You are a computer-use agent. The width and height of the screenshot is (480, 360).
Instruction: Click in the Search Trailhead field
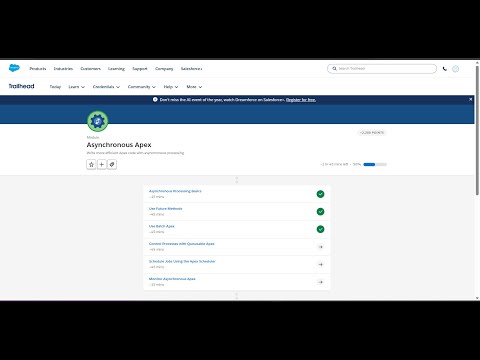382,69
